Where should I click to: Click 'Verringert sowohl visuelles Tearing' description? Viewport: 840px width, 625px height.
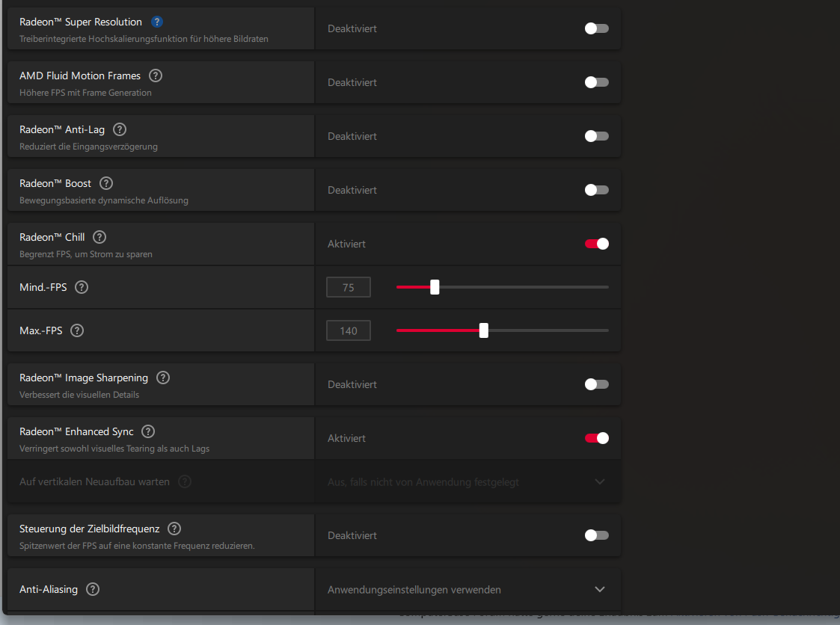(114, 449)
